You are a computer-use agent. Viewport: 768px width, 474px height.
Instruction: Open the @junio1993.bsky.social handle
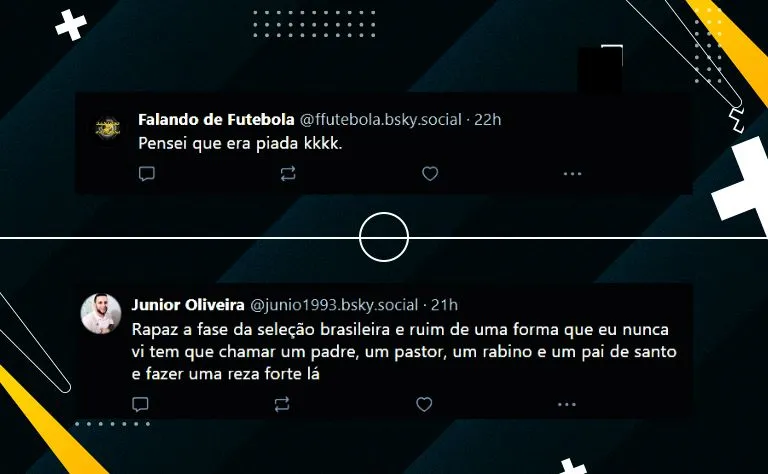[334, 305]
